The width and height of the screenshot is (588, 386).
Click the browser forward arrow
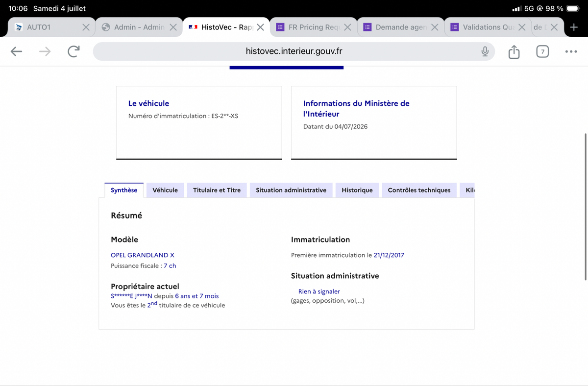45,51
